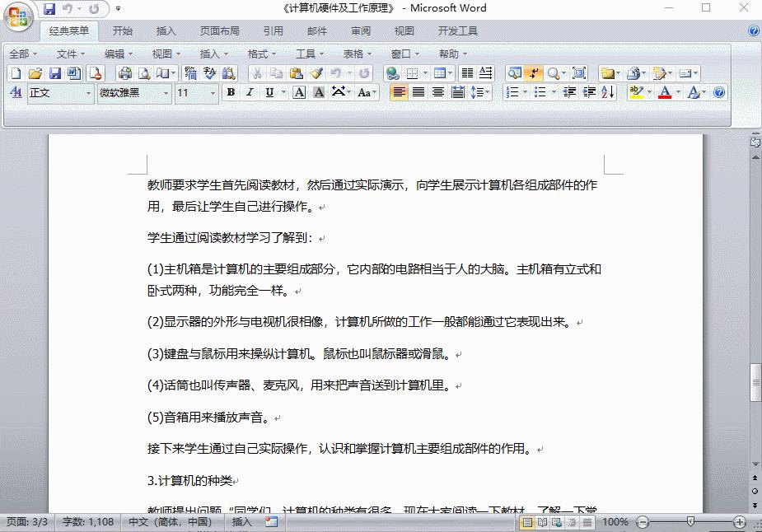Toggle the numbered list
762x532 pixels.
tap(512, 92)
